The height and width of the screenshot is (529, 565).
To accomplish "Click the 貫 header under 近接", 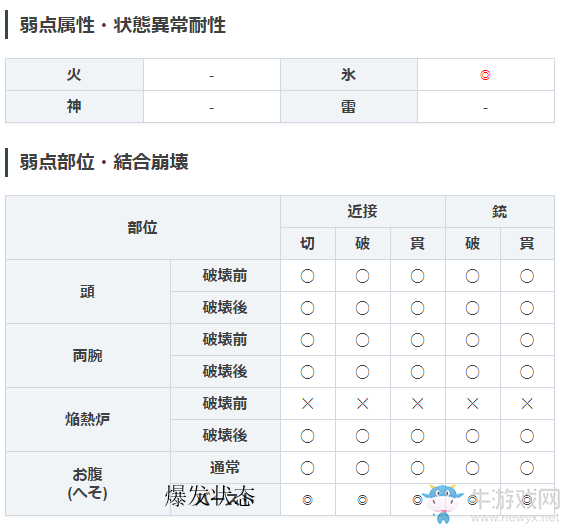I will click(417, 243).
